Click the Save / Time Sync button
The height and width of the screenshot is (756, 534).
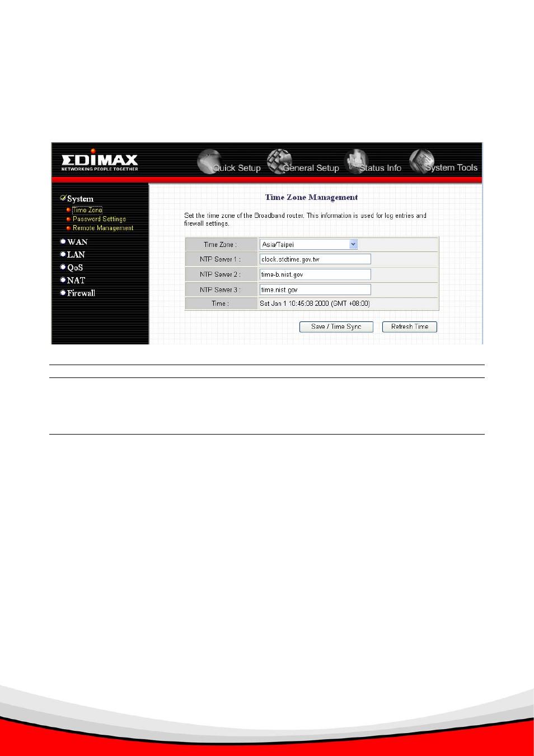pos(336,327)
